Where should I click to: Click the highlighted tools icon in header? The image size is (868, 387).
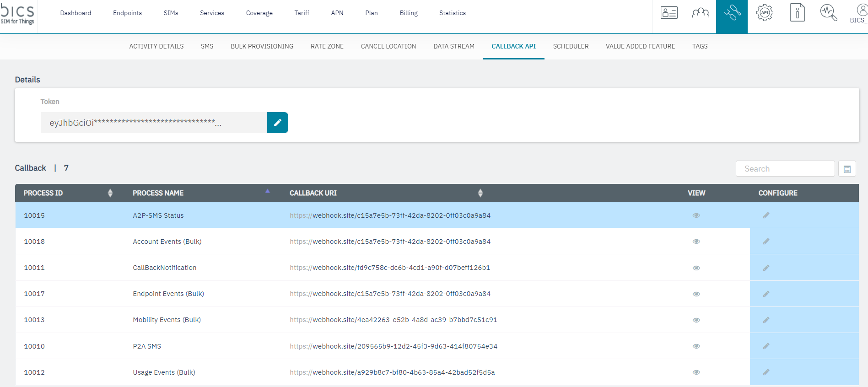coord(732,13)
